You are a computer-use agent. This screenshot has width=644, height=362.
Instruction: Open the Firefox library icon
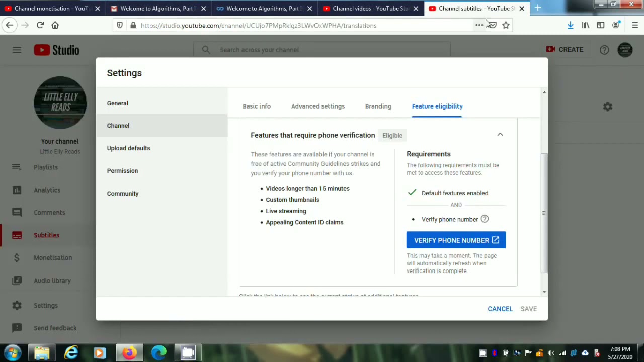point(586,25)
